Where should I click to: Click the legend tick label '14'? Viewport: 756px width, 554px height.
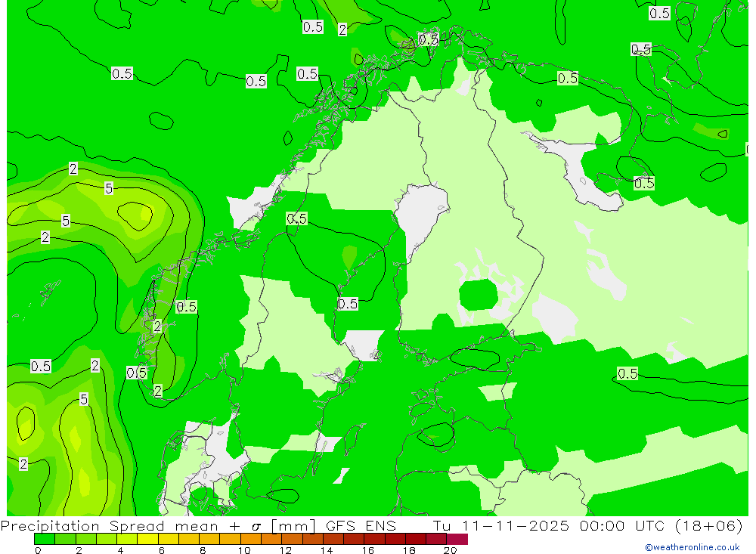[327, 550]
